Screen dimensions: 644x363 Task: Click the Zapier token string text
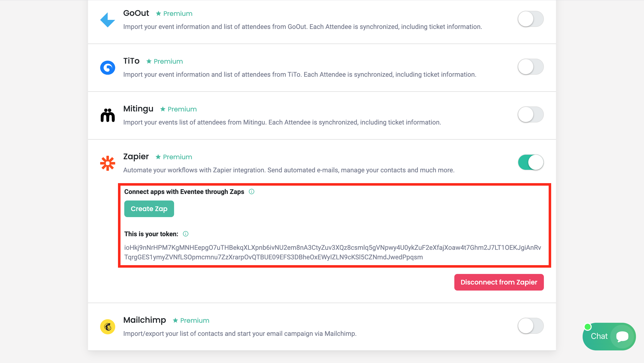pos(333,252)
